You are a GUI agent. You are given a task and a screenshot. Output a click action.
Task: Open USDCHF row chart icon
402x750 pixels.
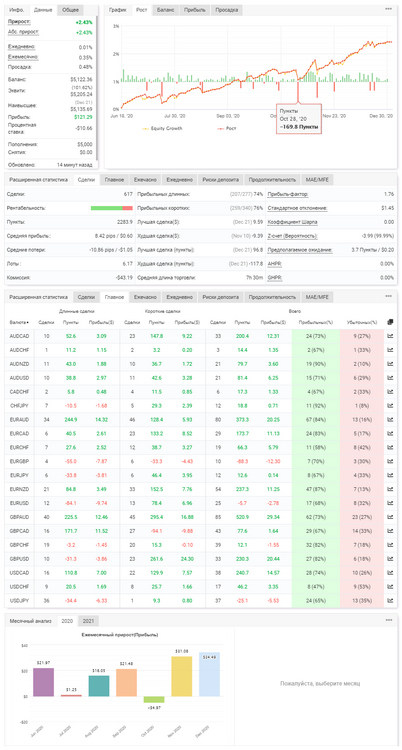pos(390,586)
